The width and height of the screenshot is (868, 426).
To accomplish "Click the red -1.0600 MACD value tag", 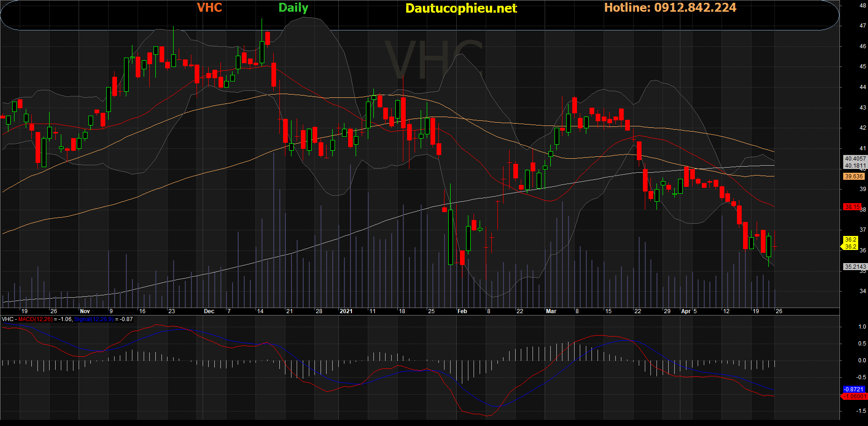I will [x=854, y=396].
